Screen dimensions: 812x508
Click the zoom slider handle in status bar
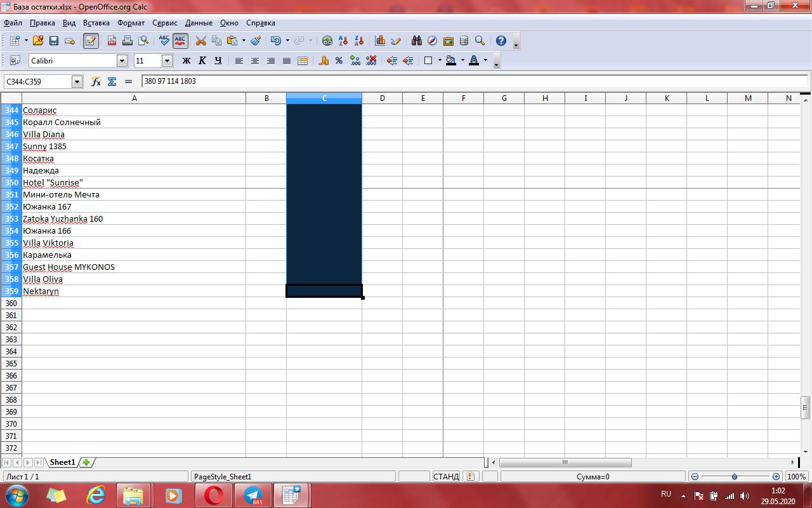[x=735, y=476]
